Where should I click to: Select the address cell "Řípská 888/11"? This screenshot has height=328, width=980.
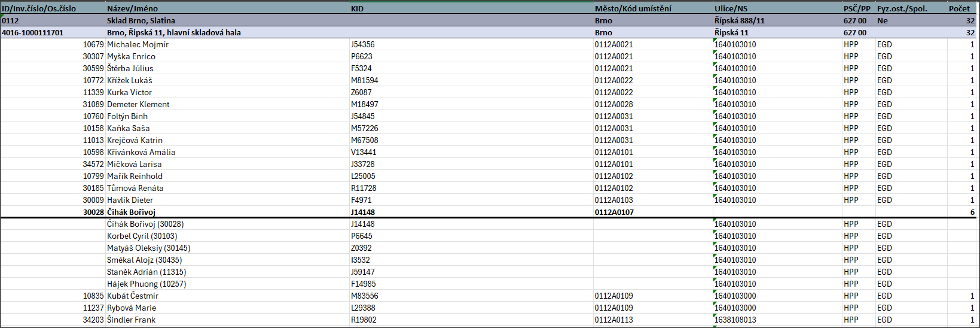click(x=739, y=20)
